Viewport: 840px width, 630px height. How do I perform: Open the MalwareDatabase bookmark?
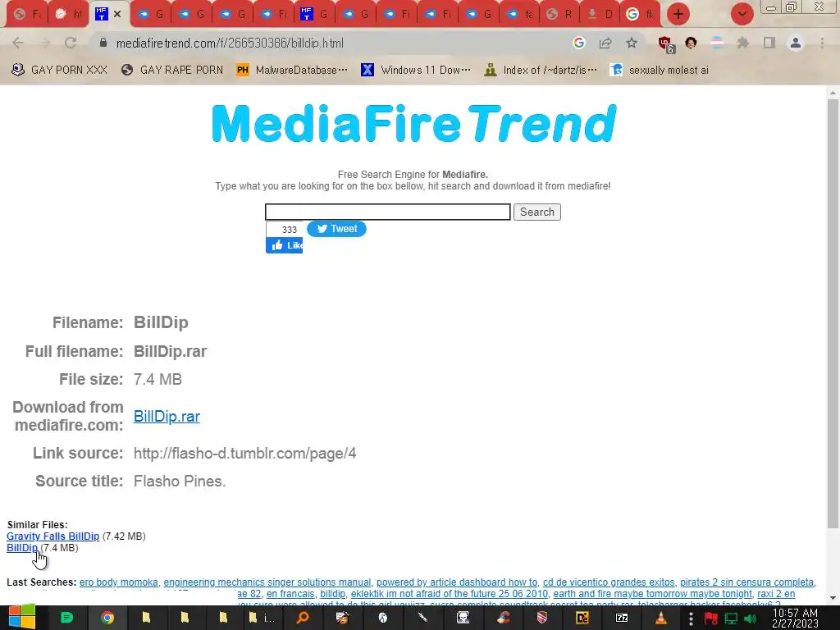click(x=292, y=70)
